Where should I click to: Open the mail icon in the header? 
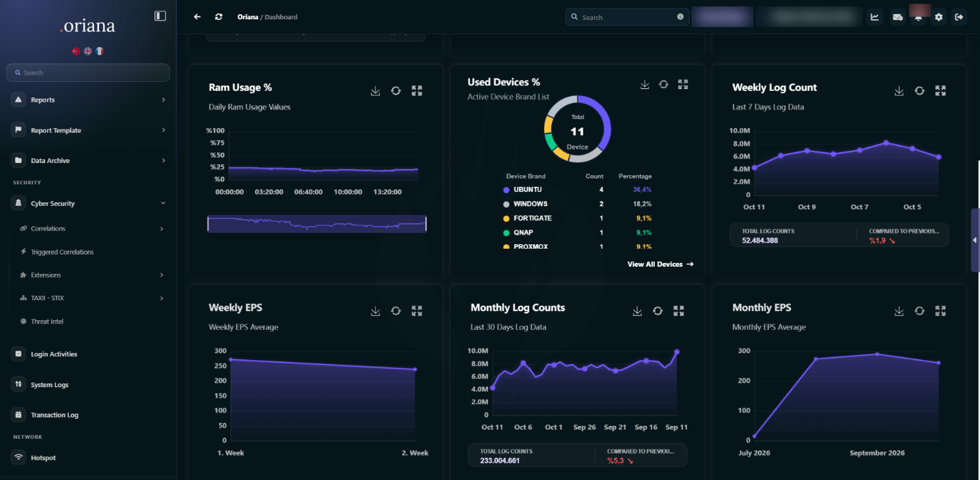coord(897,17)
